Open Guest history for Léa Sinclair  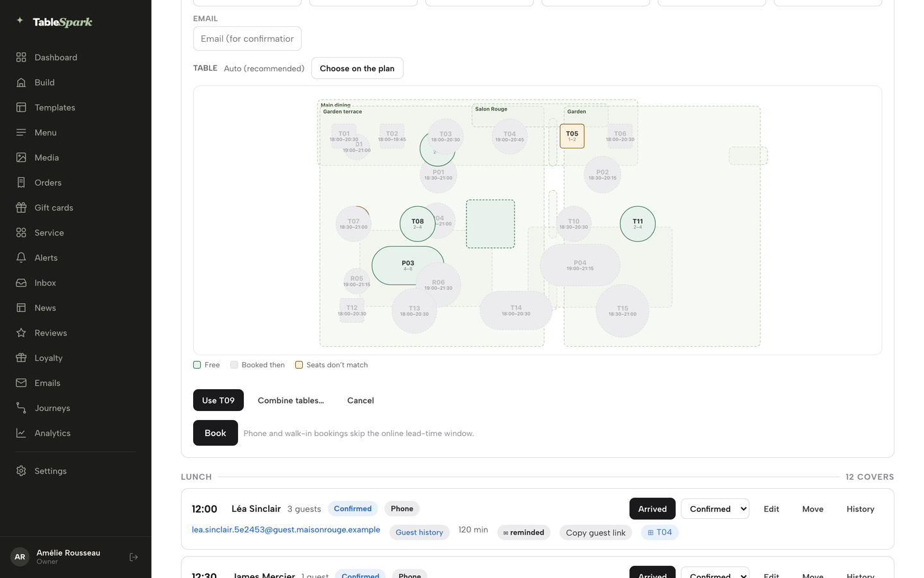pyautogui.click(x=420, y=532)
